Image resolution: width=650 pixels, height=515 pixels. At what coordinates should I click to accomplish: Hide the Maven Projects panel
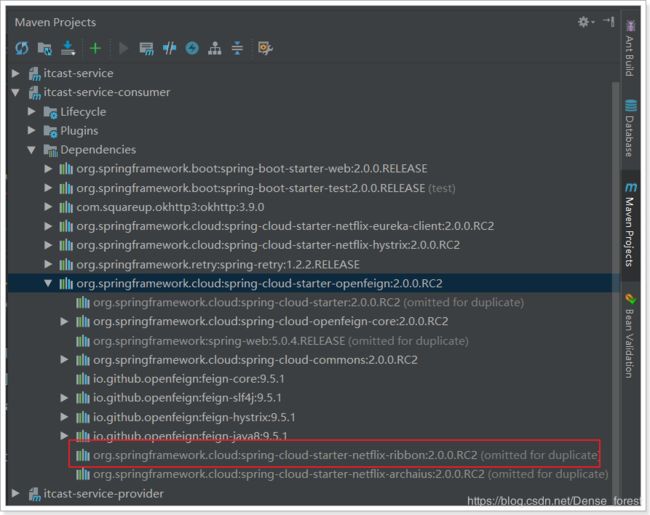click(x=609, y=21)
